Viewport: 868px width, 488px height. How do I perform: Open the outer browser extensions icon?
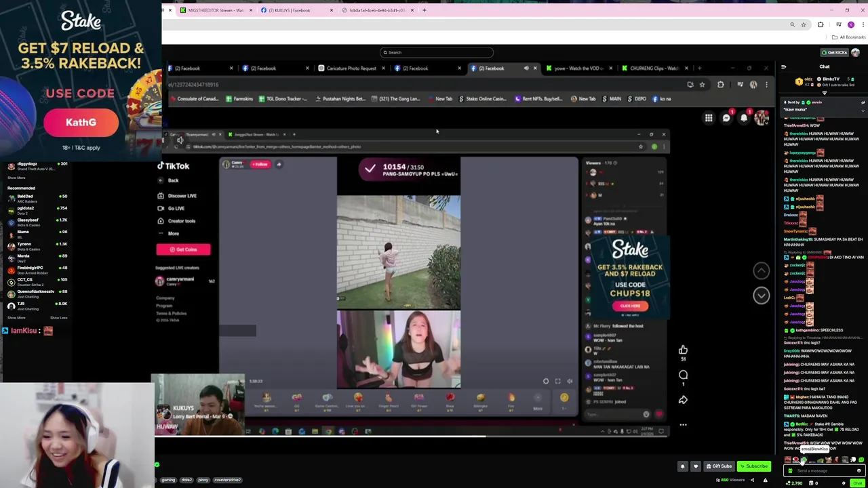[x=821, y=24]
